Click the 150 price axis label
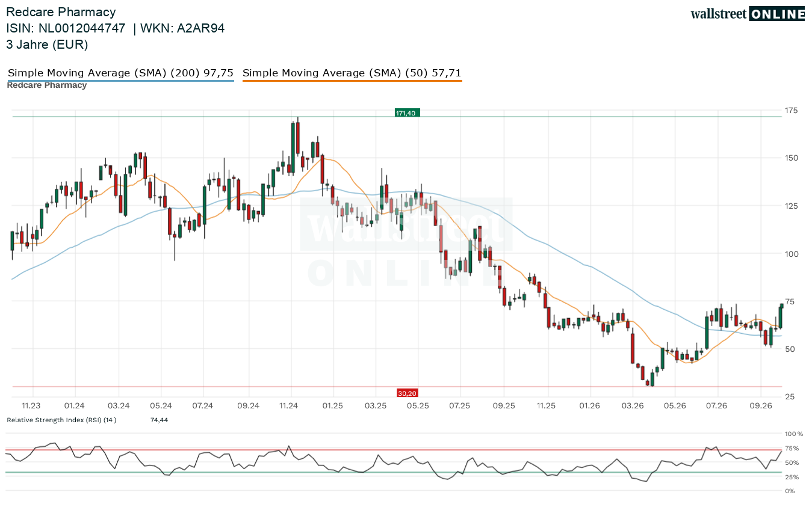 [791, 158]
